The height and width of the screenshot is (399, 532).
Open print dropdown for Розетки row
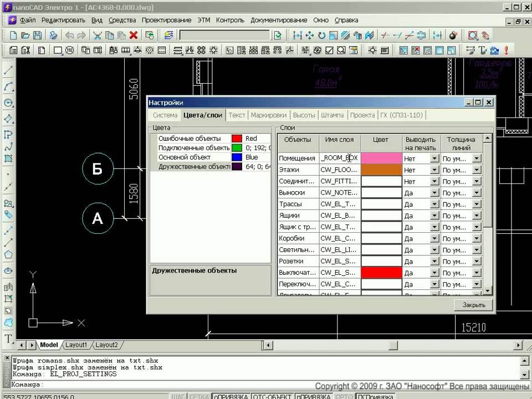(x=434, y=261)
